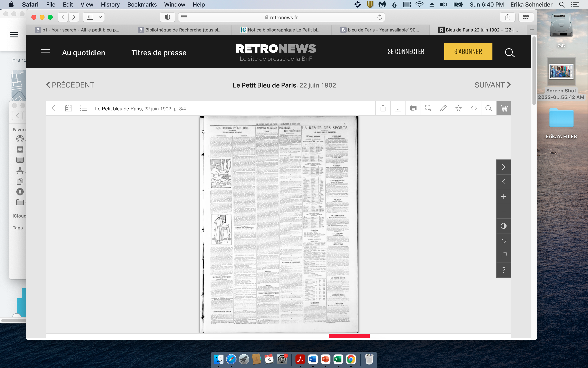Click the retronews.fr address bar
The image size is (588, 368).
pos(281,17)
